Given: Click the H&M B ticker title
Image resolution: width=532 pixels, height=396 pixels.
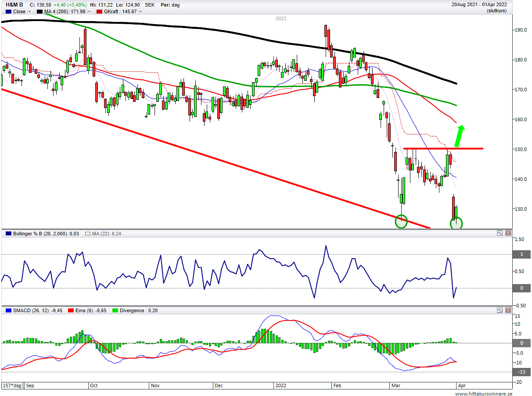Looking at the screenshot, I should (14, 5).
